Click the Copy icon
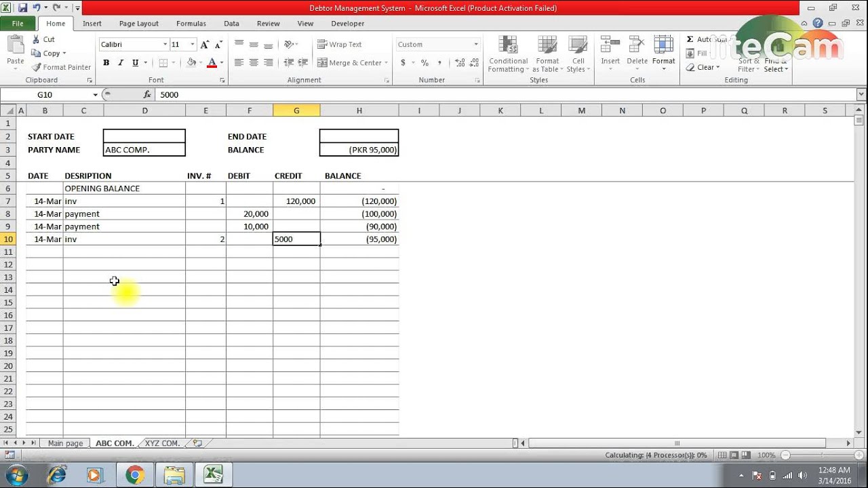The image size is (868, 488). (x=36, y=54)
